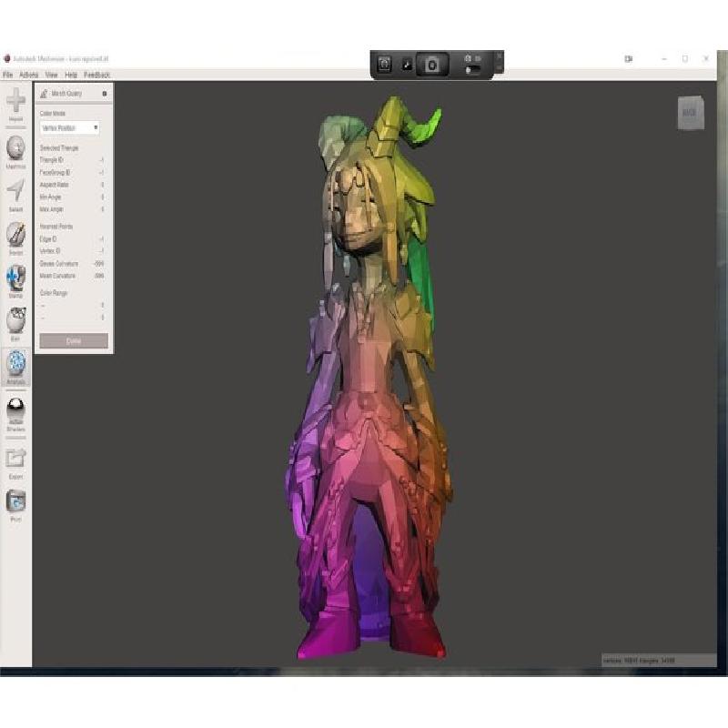This screenshot has height=728, width=728.
Task: Click the Color Range heading
Action: click(x=54, y=293)
